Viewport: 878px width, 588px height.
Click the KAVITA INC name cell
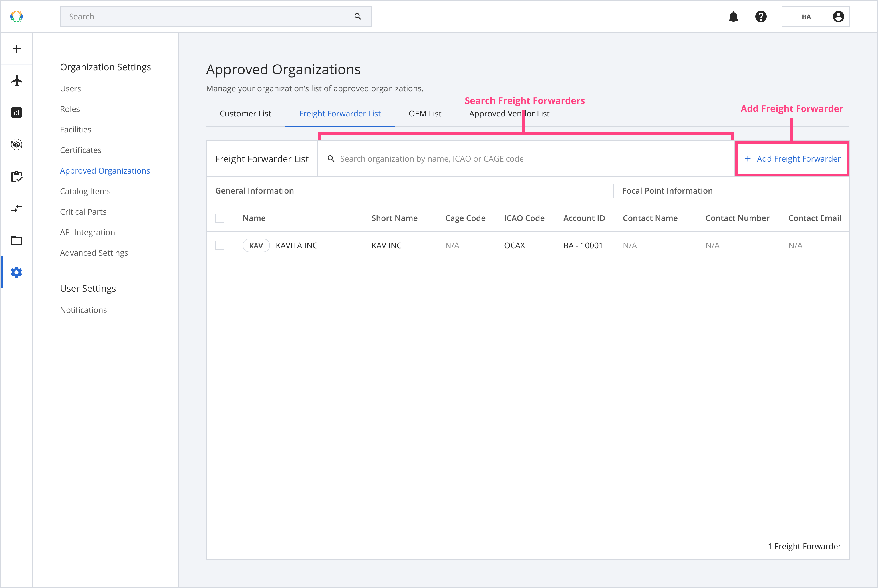[x=297, y=245]
